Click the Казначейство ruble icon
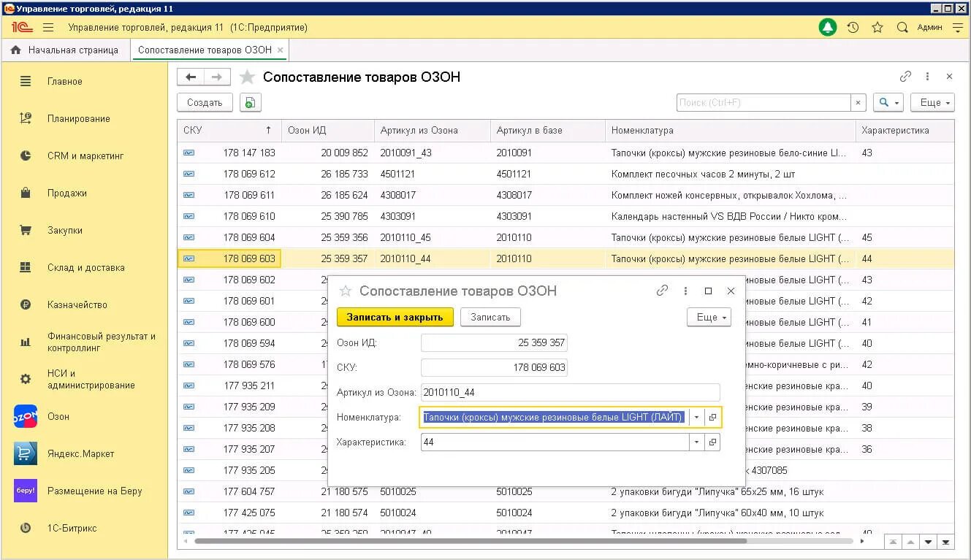 click(26, 305)
